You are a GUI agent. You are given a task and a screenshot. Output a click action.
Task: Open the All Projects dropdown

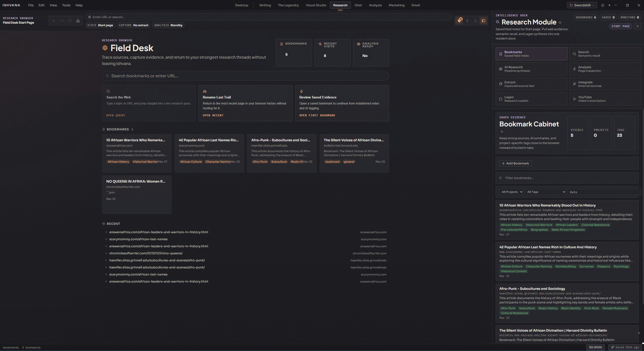click(x=511, y=192)
